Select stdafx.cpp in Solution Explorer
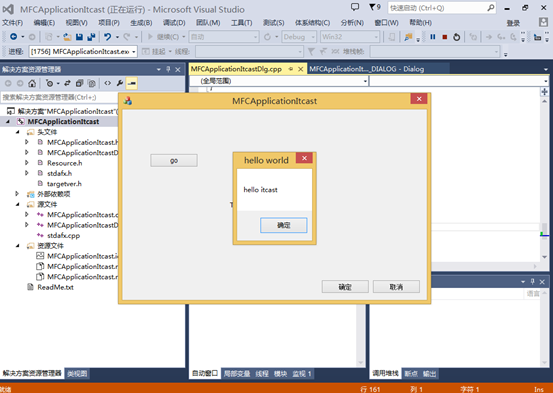553x393 pixels. pyautogui.click(x=63, y=235)
